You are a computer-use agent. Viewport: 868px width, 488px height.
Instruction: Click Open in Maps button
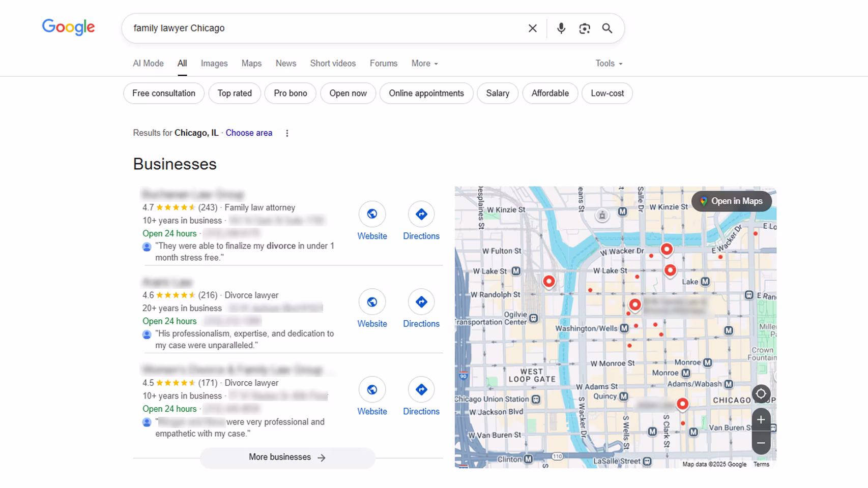pyautogui.click(x=731, y=201)
